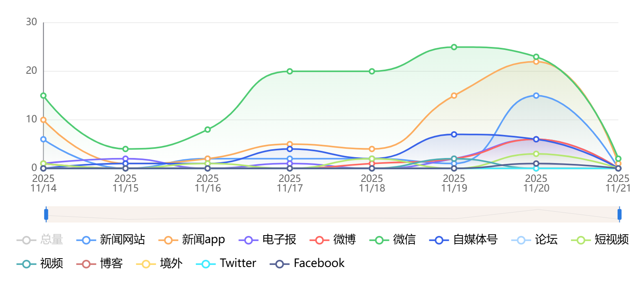644x285 pixels.
Task: Click the 新闻app data point on 11/20
Action: tap(536, 62)
